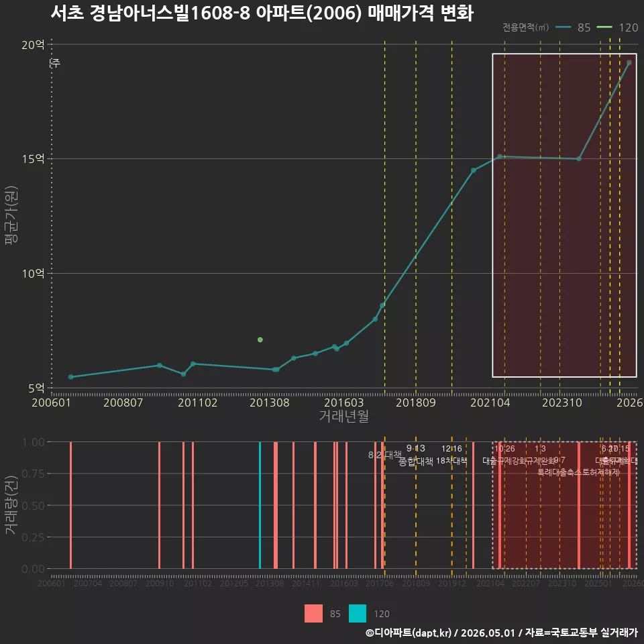Click the first teal data point near 5.5억
This screenshot has width=644, height=644.
point(70,376)
